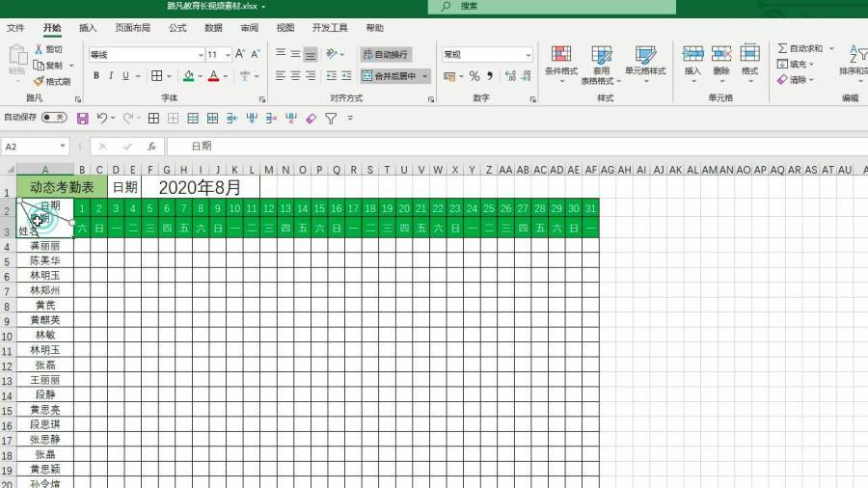
Task: Click the Increase Font Size icon
Action: [x=240, y=54]
